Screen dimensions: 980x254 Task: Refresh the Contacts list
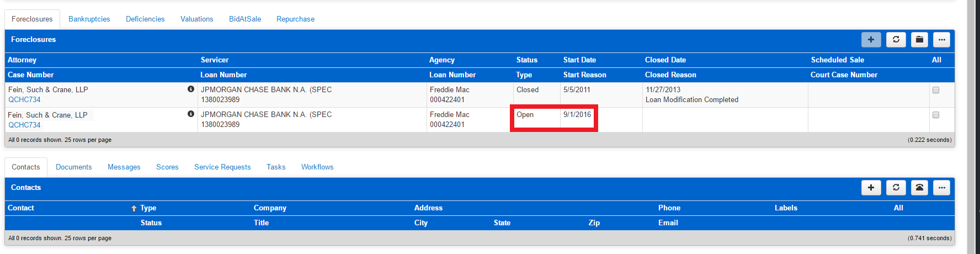pos(896,188)
